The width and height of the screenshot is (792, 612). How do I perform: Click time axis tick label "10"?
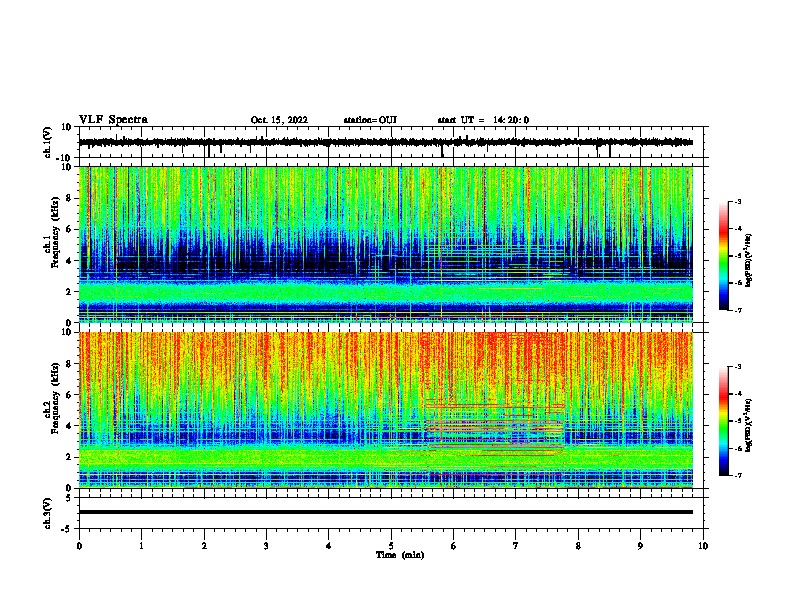pyautogui.click(x=703, y=546)
